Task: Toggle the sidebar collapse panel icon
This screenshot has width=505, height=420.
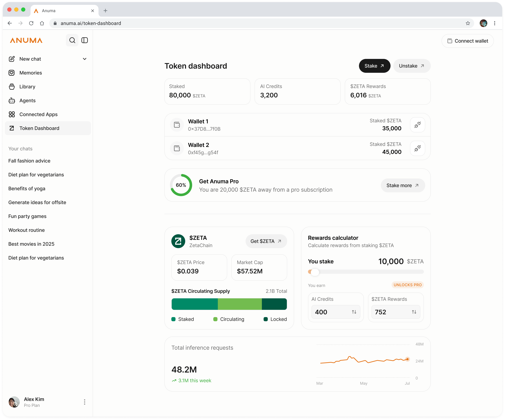Action: point(85,40)
